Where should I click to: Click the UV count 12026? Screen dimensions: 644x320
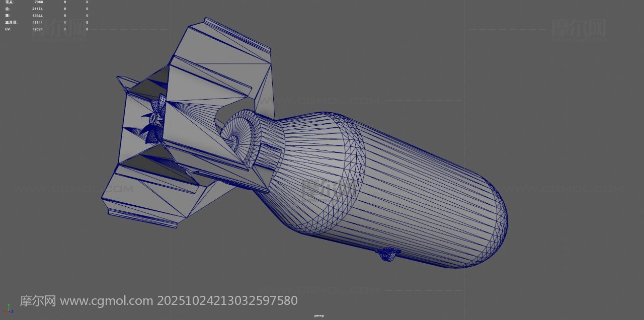click(x=37, y=29)
